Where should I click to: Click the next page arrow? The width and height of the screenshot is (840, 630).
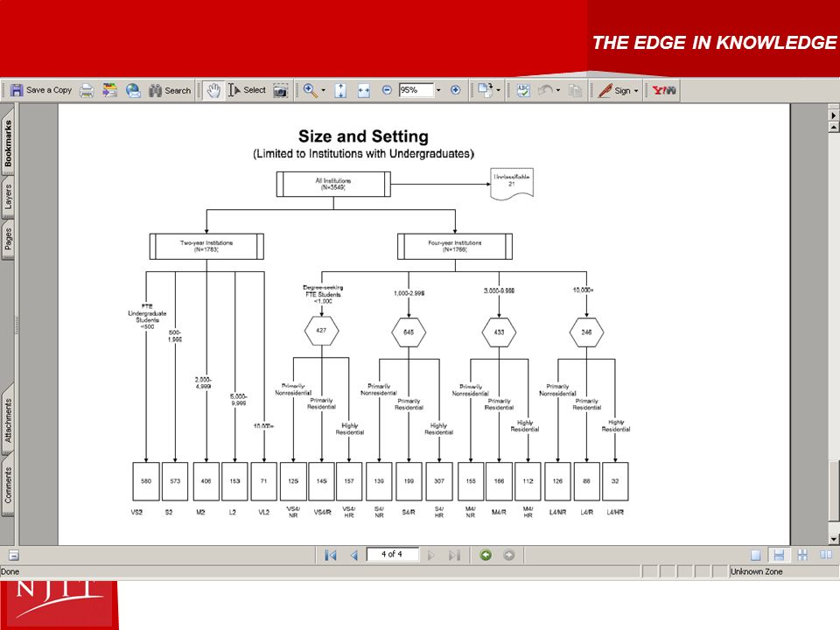(430, 555)
